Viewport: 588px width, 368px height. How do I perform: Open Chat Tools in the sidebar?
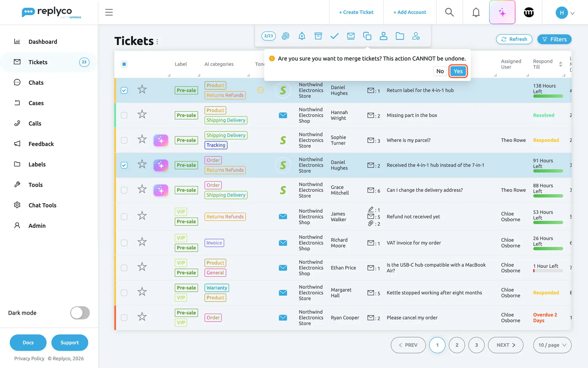42,205
